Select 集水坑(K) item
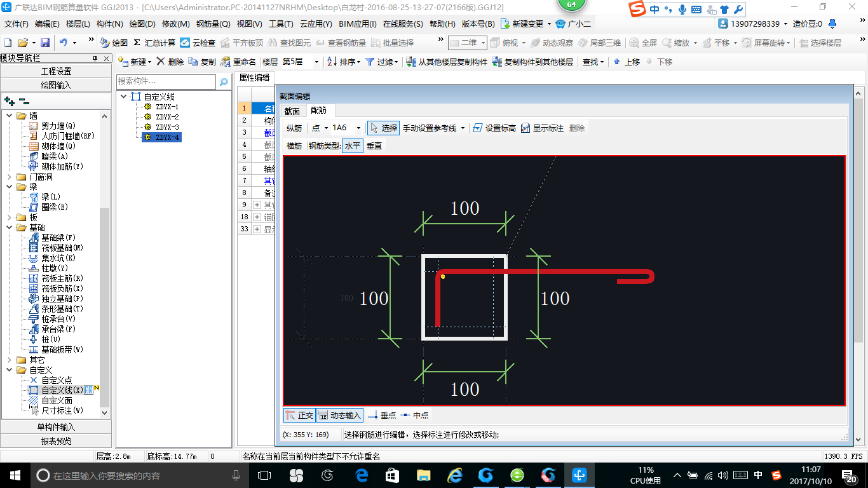 tap(52, 258)
